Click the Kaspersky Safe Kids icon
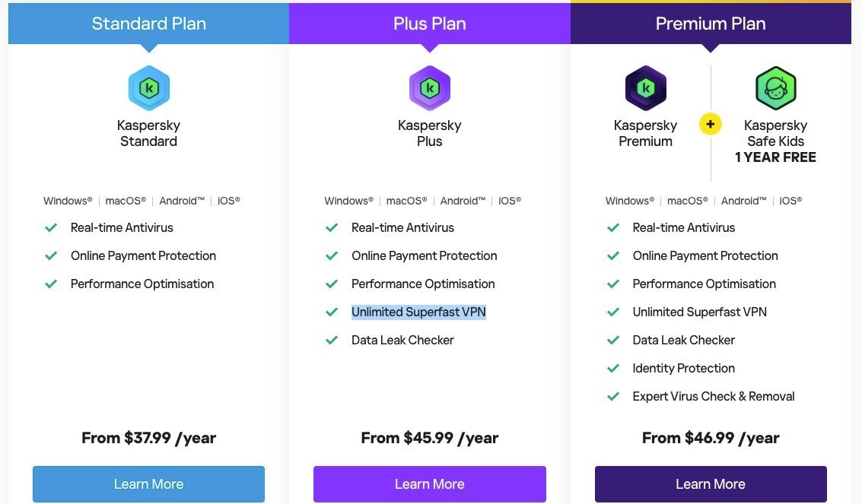This screenshot has height=504, width=862. point(775,88)
